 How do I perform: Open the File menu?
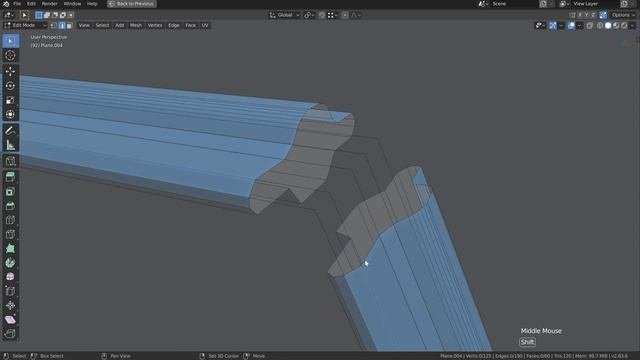(x=17, y=4)
